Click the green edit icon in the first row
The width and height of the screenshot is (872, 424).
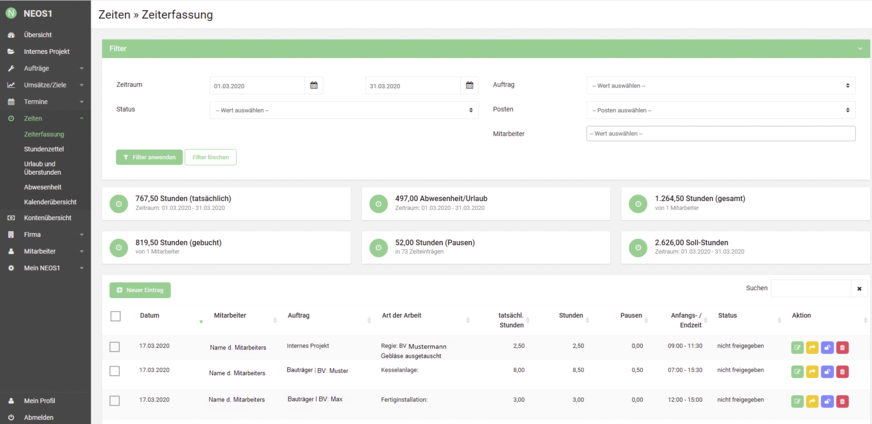(797, 347)
